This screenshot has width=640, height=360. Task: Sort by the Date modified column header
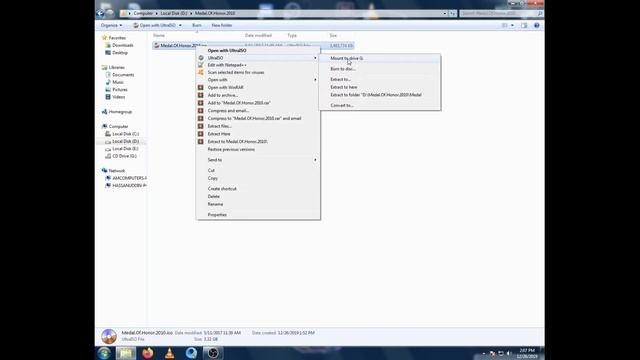click(x=258, y=36)
